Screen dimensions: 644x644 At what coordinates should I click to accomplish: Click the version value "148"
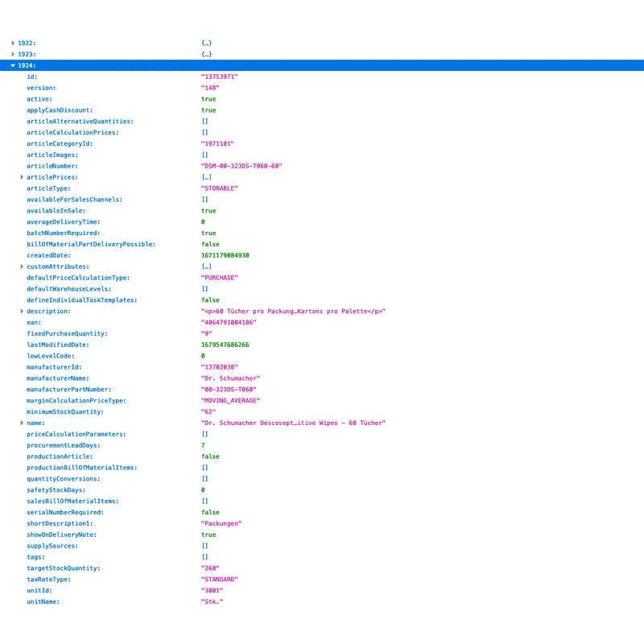[x=210, y=88]
